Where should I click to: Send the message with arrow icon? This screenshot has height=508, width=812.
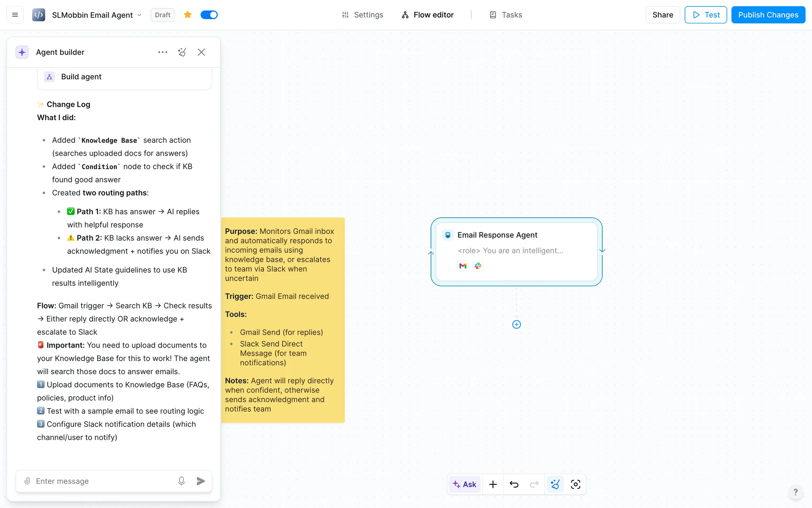pos(201,481)
